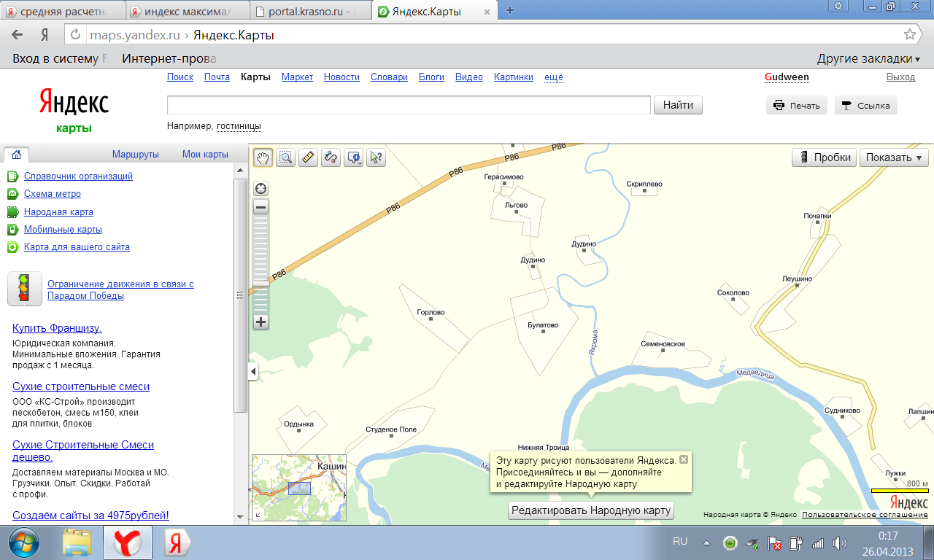This screenshot has width=934, height=560.
Task: Open the Народная карта sidebar link
Action: click(58, 211)
